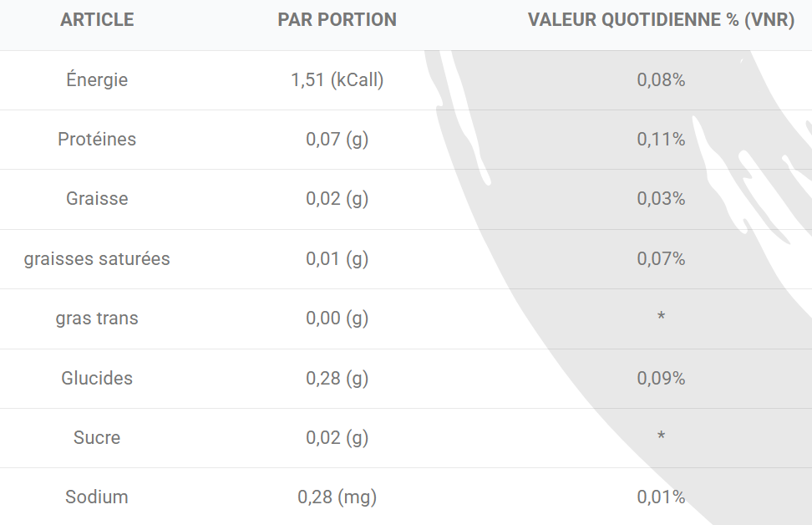The height and width of the screenshot is (525, 812).
Task: Click the 0,01 (g) saturated fat value
Action: 337,259
